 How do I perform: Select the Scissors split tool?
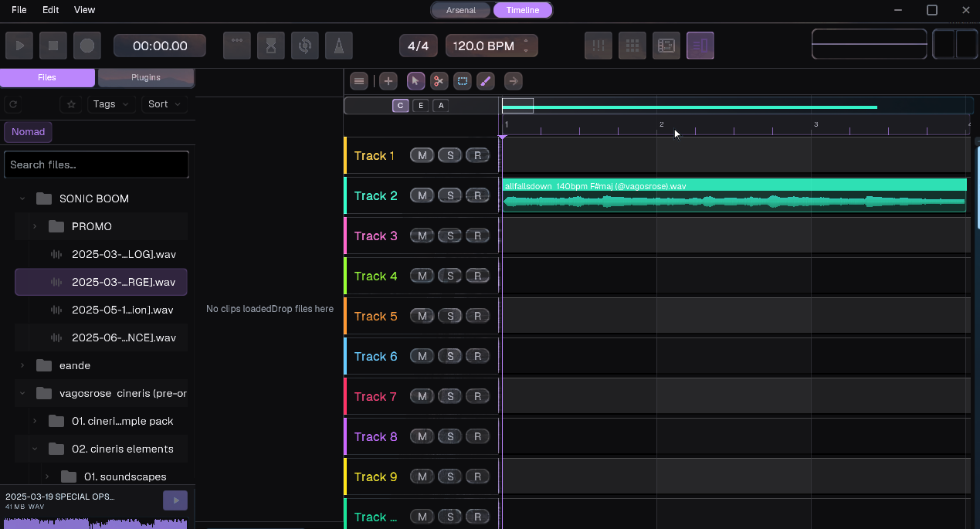[x=439, y=80]
